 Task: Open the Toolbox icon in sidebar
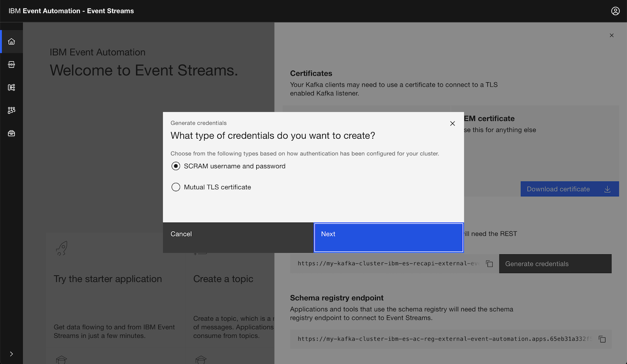(11, 134)
